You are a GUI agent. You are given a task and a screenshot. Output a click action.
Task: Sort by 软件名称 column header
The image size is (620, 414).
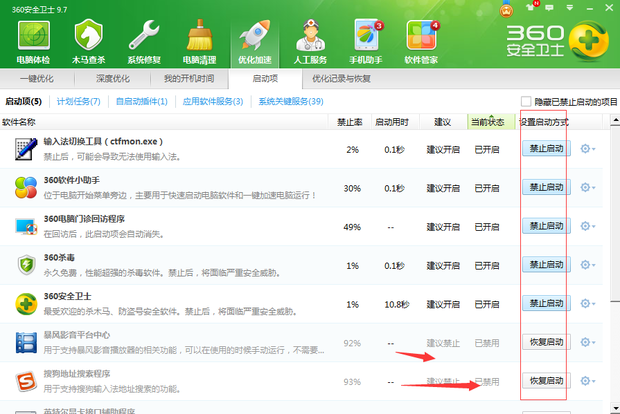coord(164,122)
